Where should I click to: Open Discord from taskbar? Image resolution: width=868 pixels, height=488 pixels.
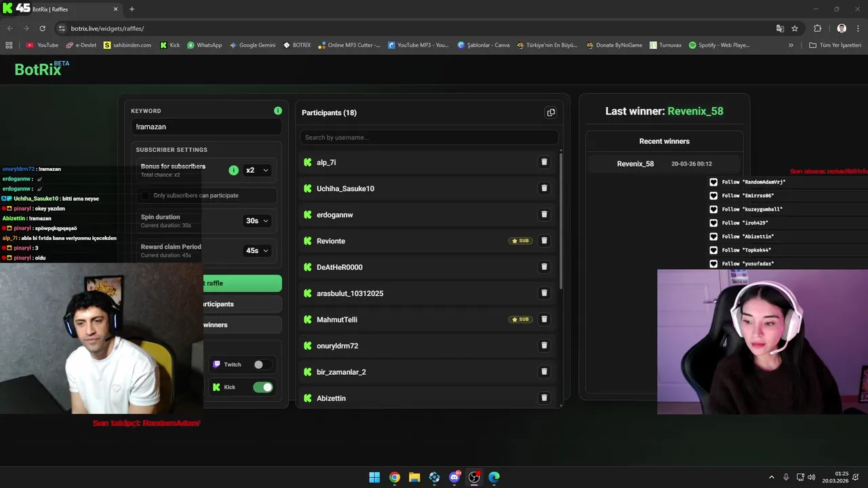click(454, 477)
